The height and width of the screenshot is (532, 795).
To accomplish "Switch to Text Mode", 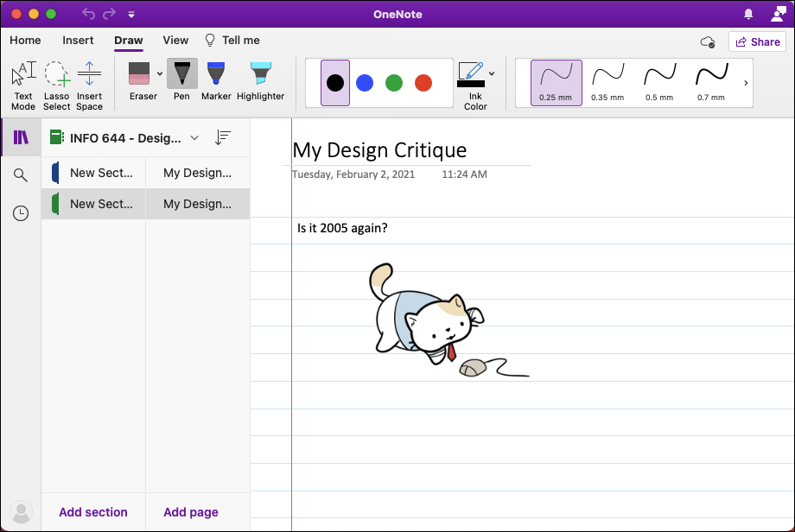I will pyautogui.click(x=23, y=85).
